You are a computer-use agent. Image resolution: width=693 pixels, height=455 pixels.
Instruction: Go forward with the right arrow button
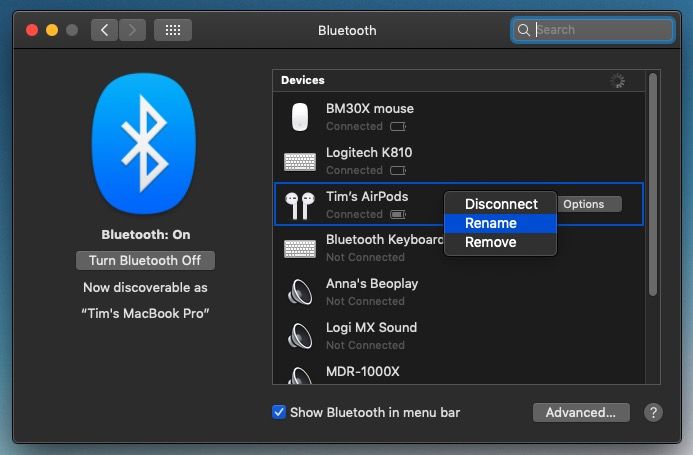(132, 30)
